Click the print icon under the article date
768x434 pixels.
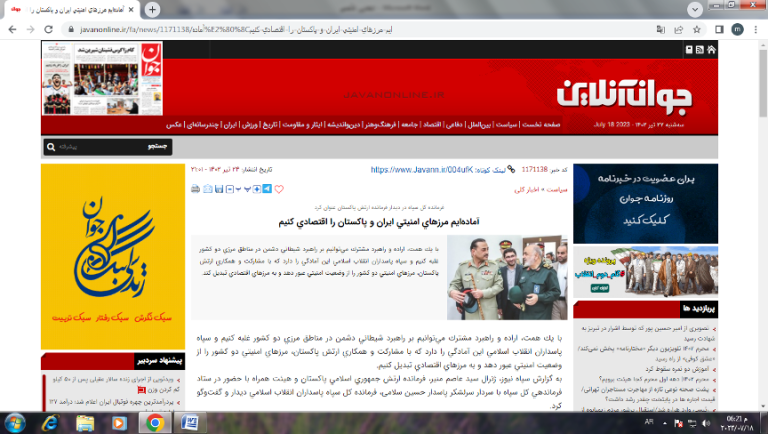tap(195, 188)
